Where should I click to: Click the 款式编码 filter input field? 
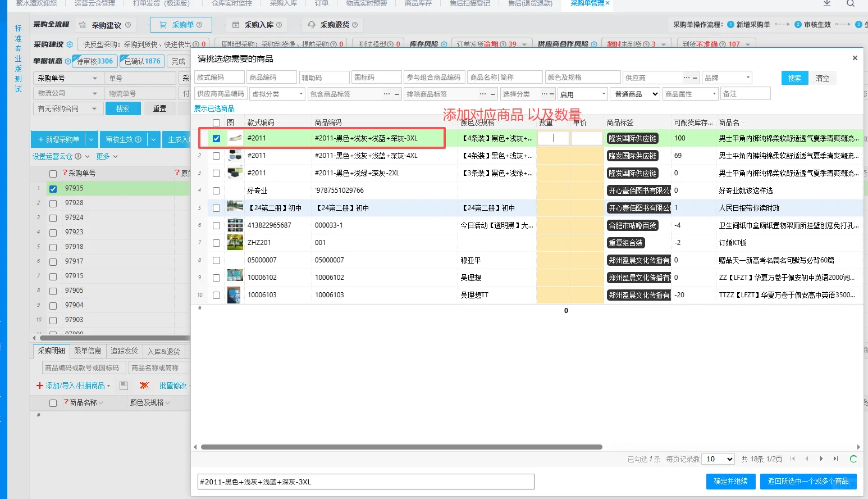point(219,78)
